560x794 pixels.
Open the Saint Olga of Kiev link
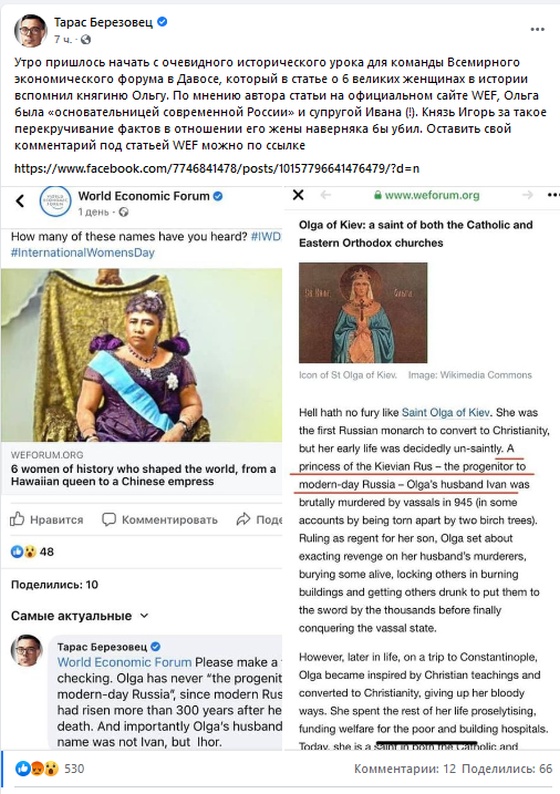[x=446, y=412]
